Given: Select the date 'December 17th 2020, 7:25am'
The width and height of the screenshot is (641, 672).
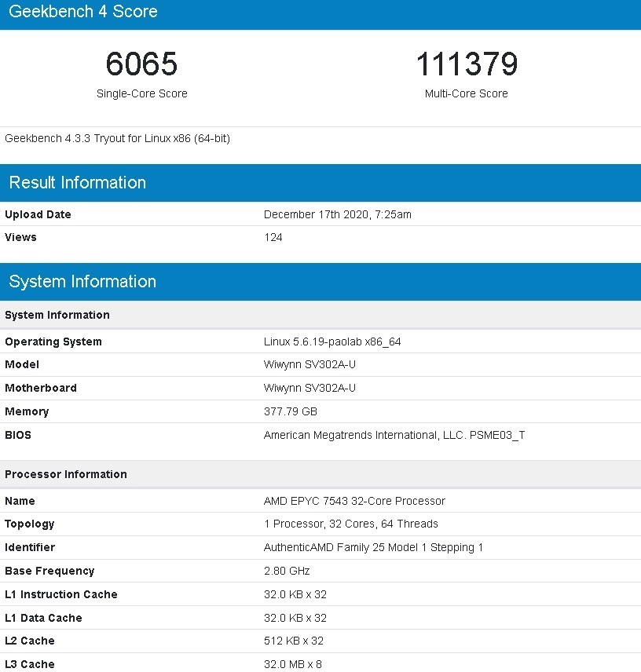Looking at the screenshot, I should pyautogui.click(x=338, y=214).
